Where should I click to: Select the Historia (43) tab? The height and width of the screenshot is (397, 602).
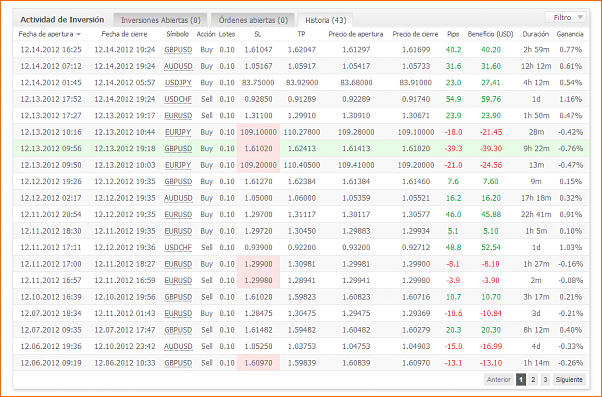coord(326,20)
